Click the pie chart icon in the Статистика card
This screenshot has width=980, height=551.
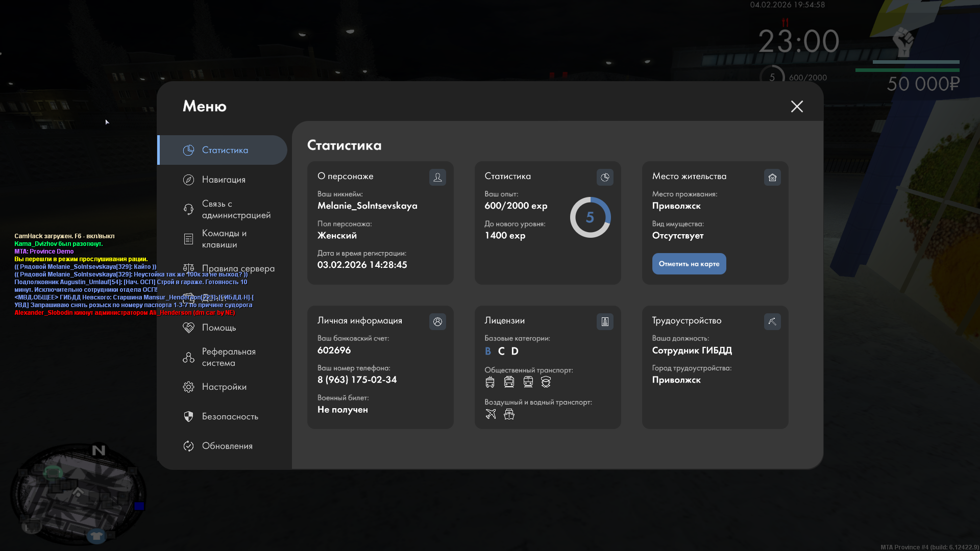coord(605,177)
